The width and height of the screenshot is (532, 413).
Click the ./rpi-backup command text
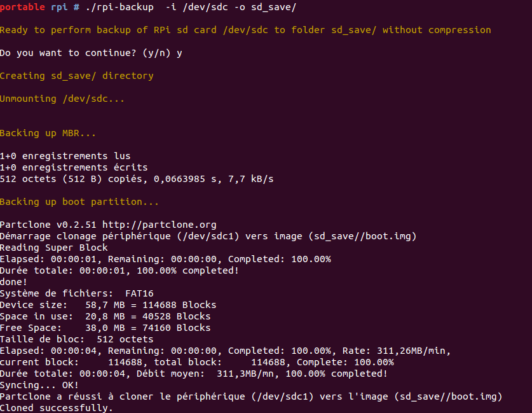(113, 7)
